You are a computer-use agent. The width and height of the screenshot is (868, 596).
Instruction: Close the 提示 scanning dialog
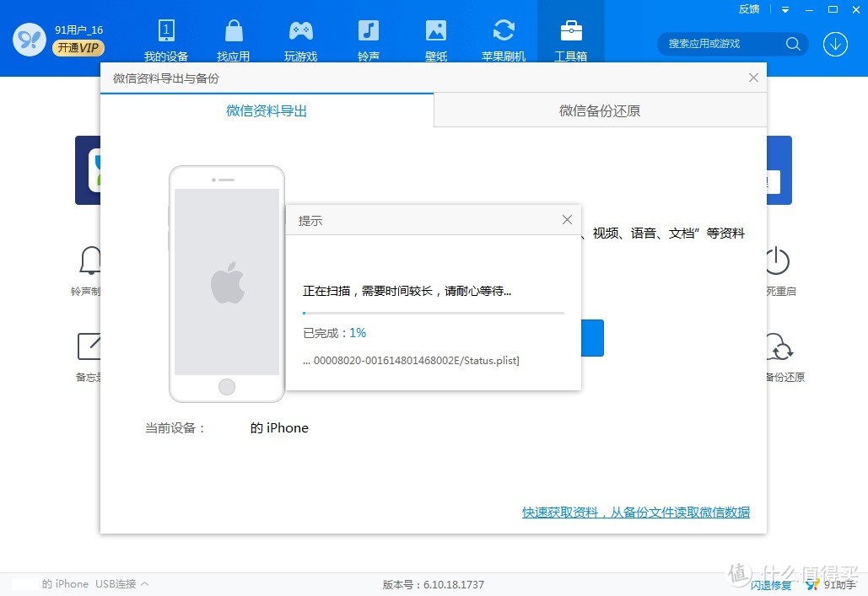pyautogui.click(x=567, y=220)
